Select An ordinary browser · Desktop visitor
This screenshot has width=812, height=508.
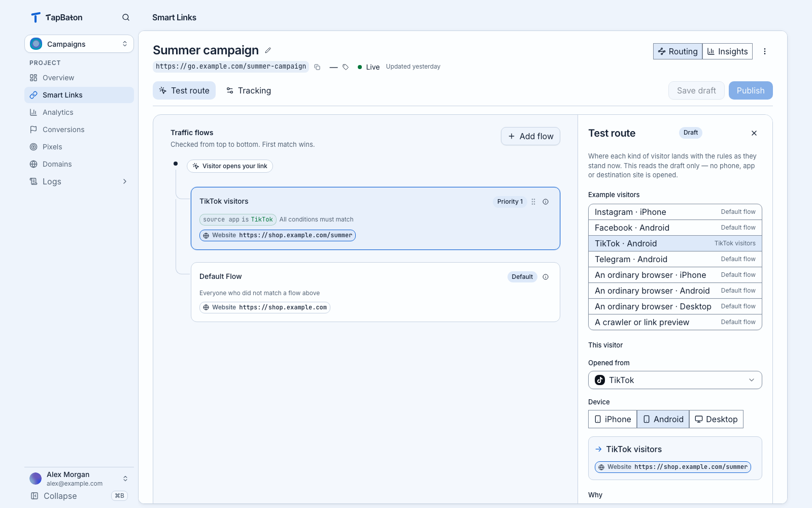click(675, 306)
